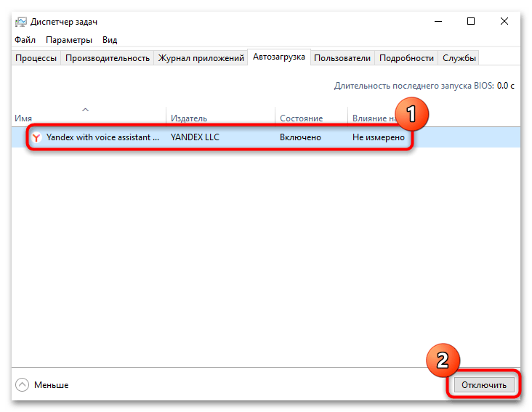Switch to the Процессы tab
The image size is (532, 412).
(36, 58)
